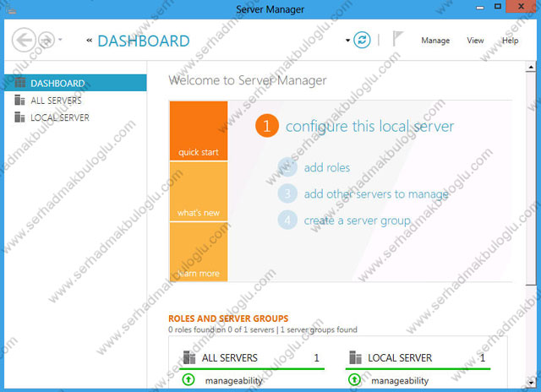This screenshot has width=541, height=392.
Task: Click create a server group link
Action: coord(357,220)
